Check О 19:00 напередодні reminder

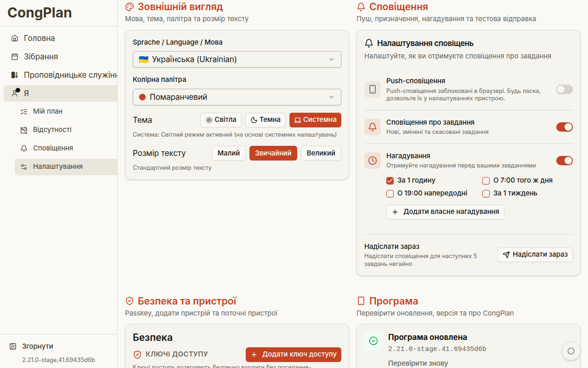pyautogui.click(x=390, y=193)
